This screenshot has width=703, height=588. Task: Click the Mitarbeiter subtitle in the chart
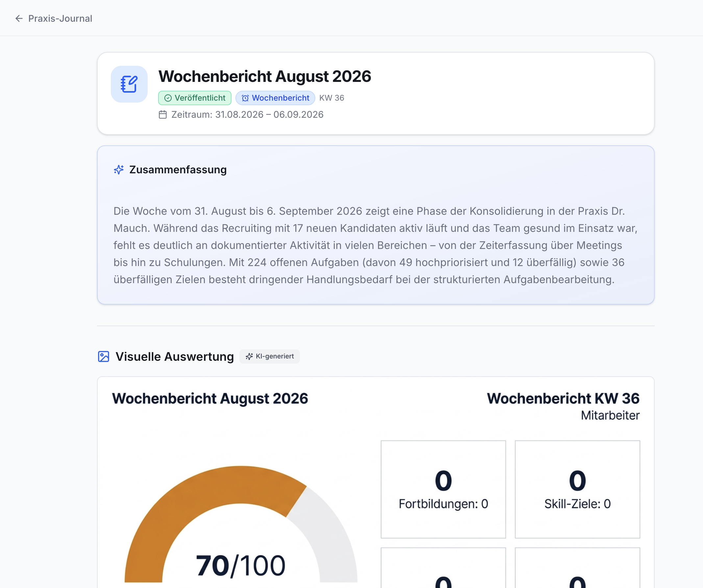pos(610,416)
